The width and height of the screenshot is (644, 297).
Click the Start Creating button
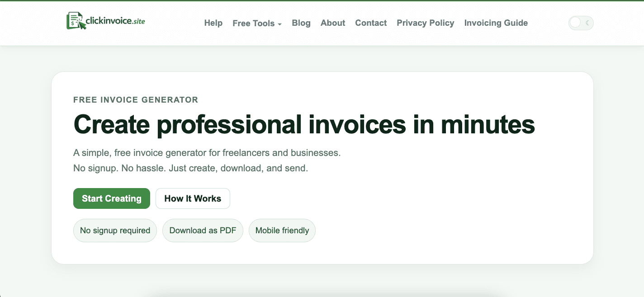tap(112, 198)
